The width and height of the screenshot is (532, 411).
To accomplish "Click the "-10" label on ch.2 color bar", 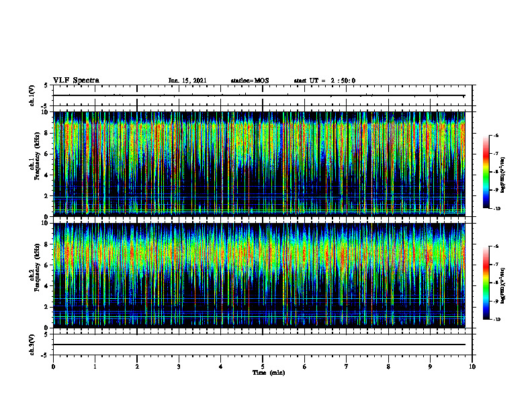I will [496, 320].
